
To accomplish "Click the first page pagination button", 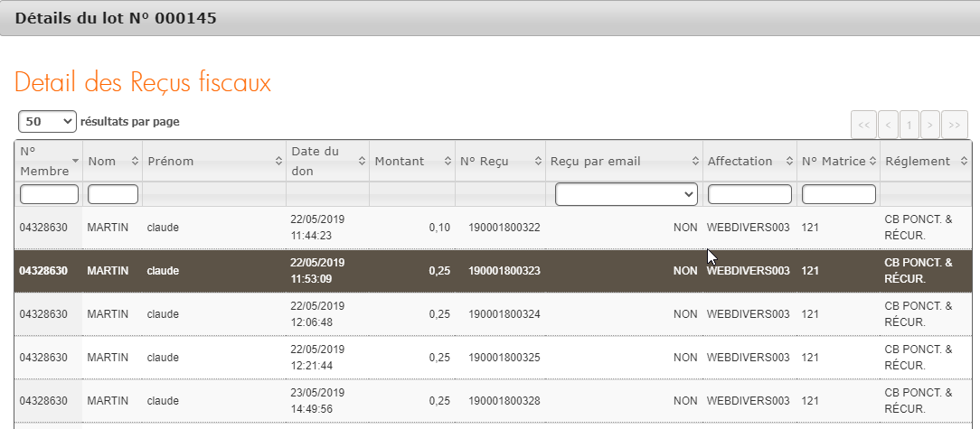I will click(863, 124).
